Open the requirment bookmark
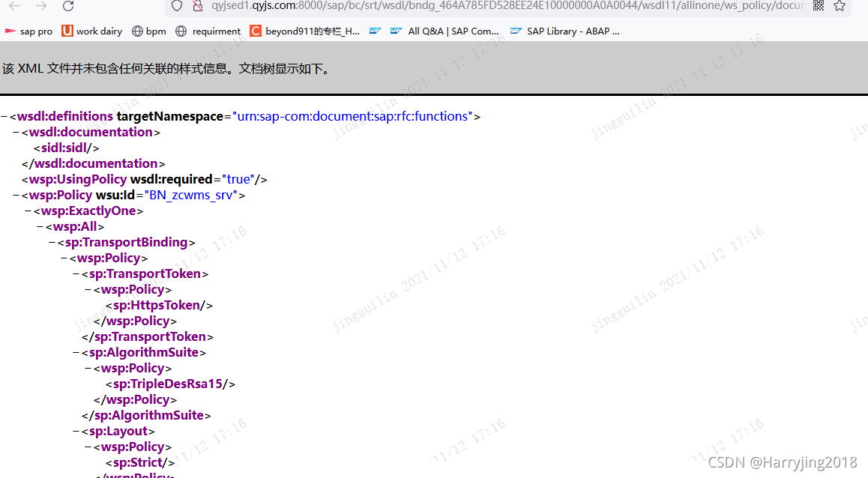 coord(208,31)
